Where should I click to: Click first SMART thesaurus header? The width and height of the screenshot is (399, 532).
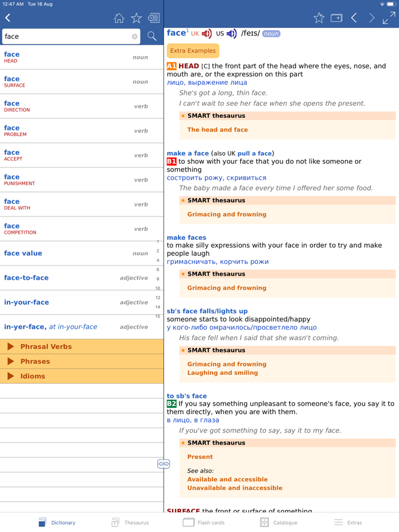pyautogui.click(x=287, y=116)
